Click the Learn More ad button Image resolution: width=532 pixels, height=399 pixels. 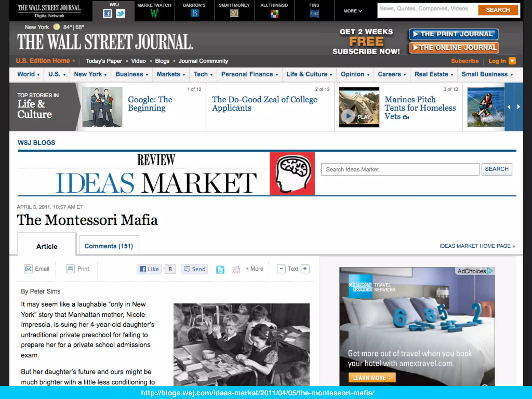(x=372, y=378)
